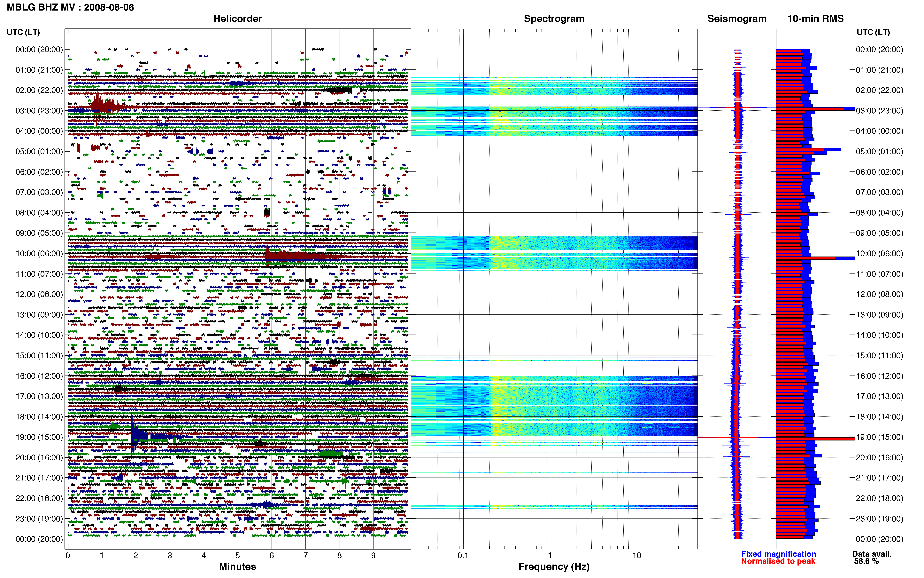
Task: Click minute tick '0' on the Helicorder axis
Action: (x=68, y=555)
